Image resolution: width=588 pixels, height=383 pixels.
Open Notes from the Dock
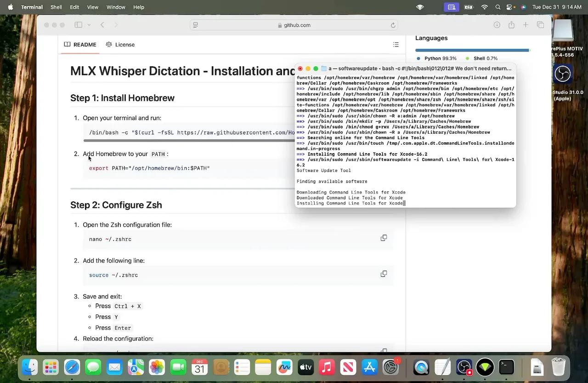[263, 367]
